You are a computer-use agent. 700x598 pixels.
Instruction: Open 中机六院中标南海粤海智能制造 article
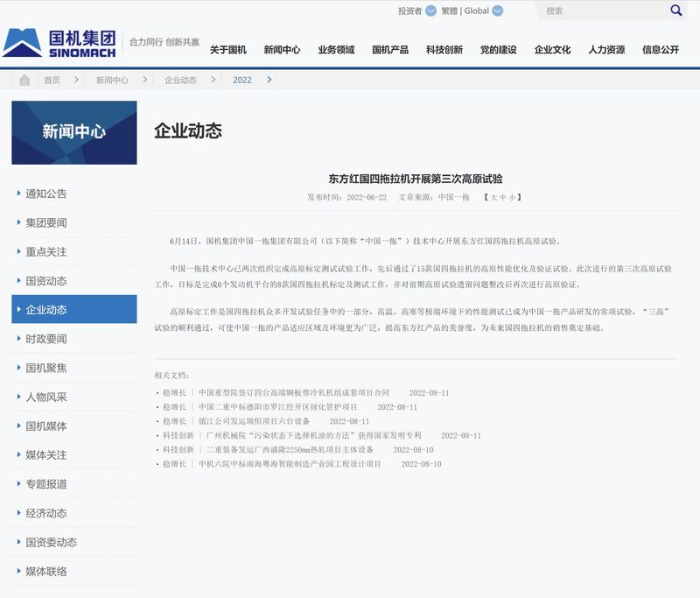[x=290, y=464]
